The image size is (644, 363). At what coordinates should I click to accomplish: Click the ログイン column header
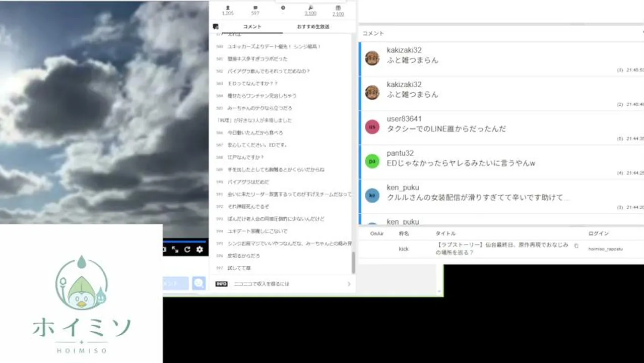[599, 233]
